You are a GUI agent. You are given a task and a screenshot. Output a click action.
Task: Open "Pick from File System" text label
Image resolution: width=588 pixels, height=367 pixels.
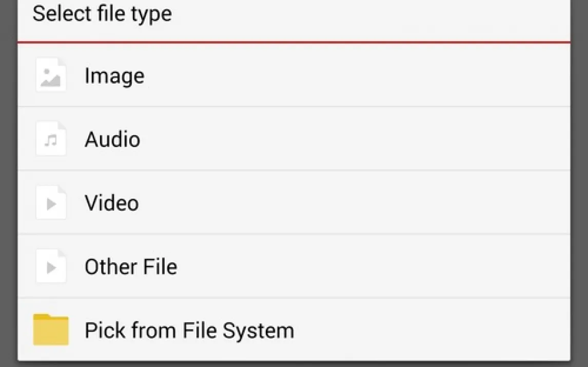click(189, 330)
